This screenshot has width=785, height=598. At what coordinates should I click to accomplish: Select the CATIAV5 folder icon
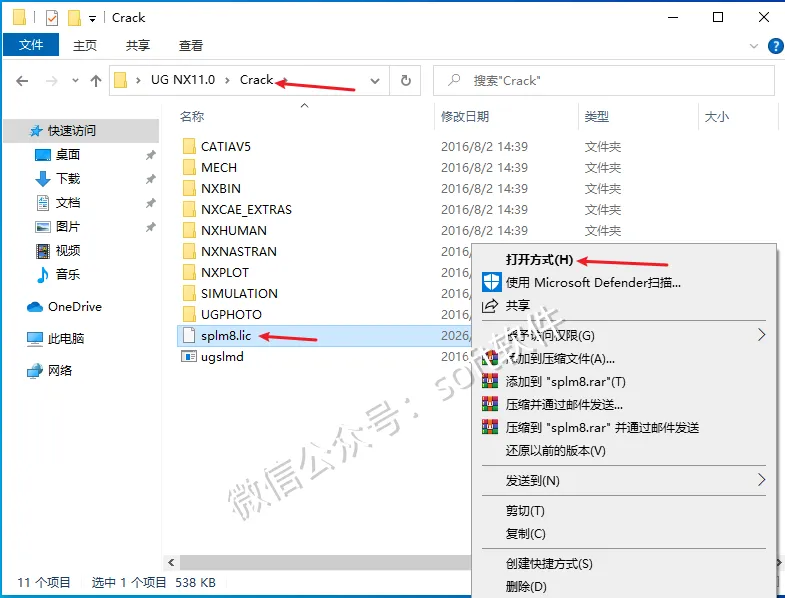click(x=189, y=146)
